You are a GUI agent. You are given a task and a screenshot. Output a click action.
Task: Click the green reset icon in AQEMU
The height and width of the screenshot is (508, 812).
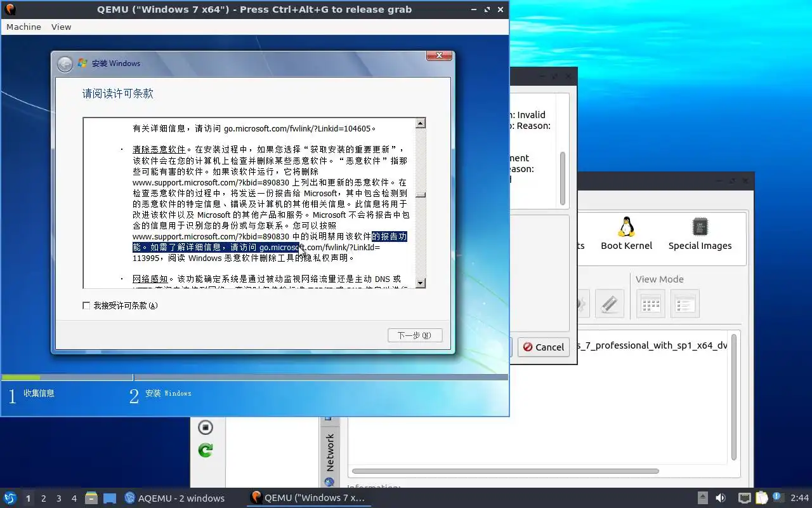click(205, 450)
